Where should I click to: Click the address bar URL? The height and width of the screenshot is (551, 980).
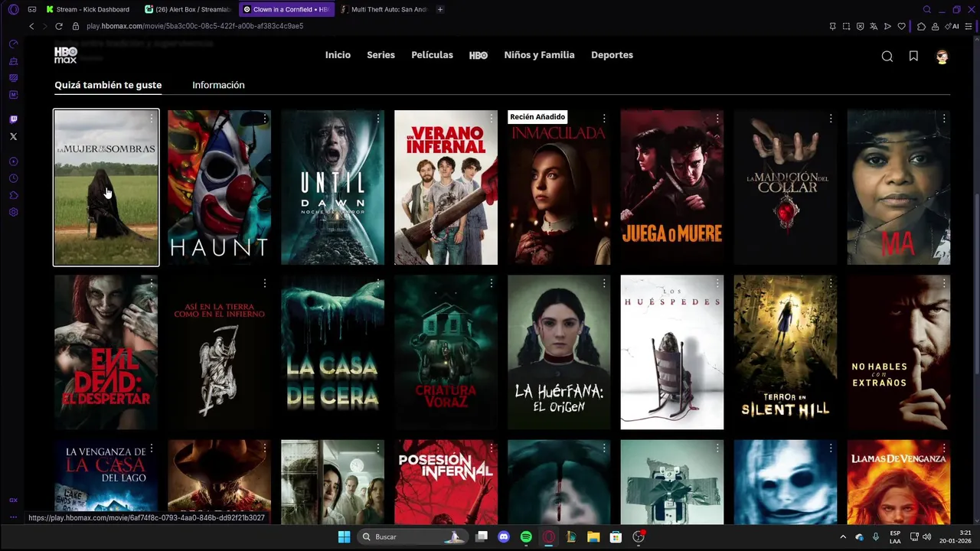click(195, 26)
